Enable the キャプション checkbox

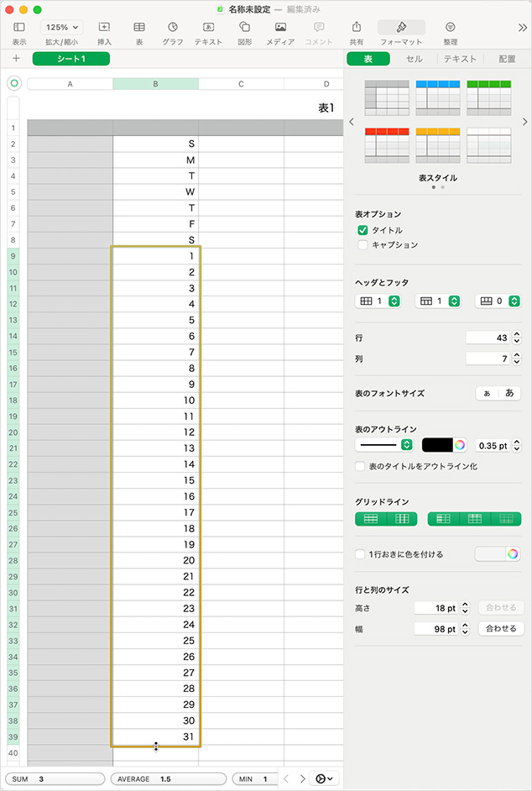click(x=362, y=245)
